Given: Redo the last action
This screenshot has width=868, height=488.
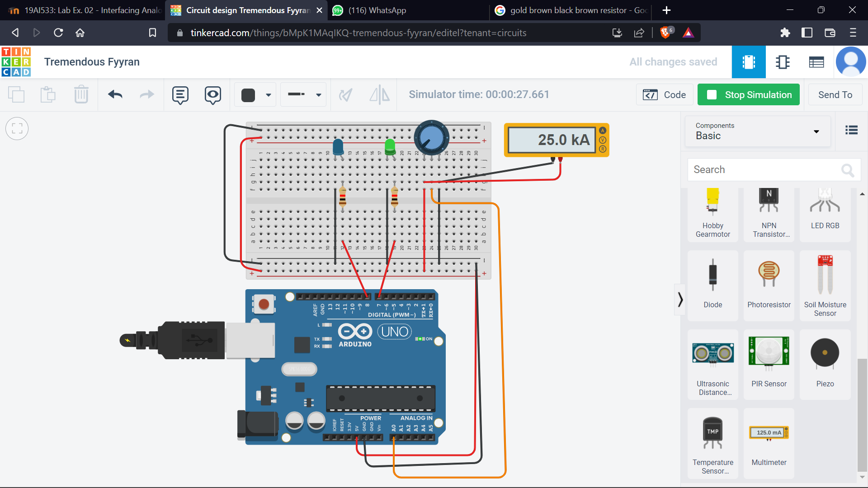Looking at the screenshot, I should tap(147, 94).
